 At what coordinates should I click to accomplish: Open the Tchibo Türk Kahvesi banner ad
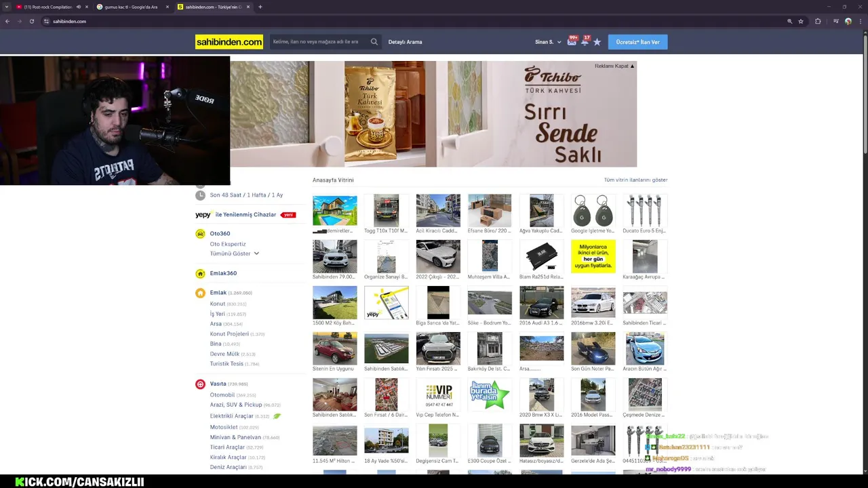click(x=433, y=114)
